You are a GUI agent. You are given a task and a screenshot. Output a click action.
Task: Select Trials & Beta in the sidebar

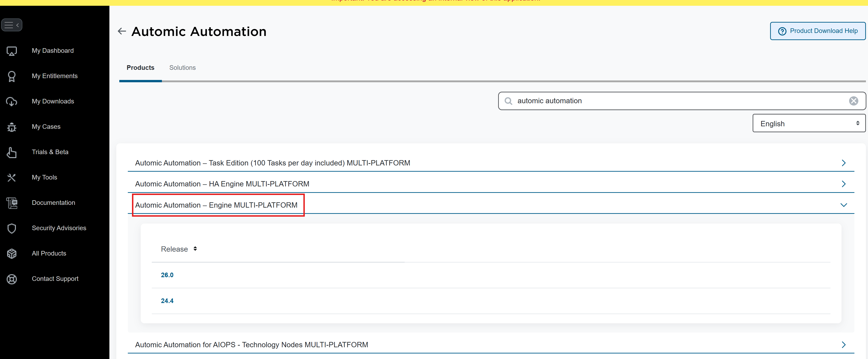click(50, 152)
